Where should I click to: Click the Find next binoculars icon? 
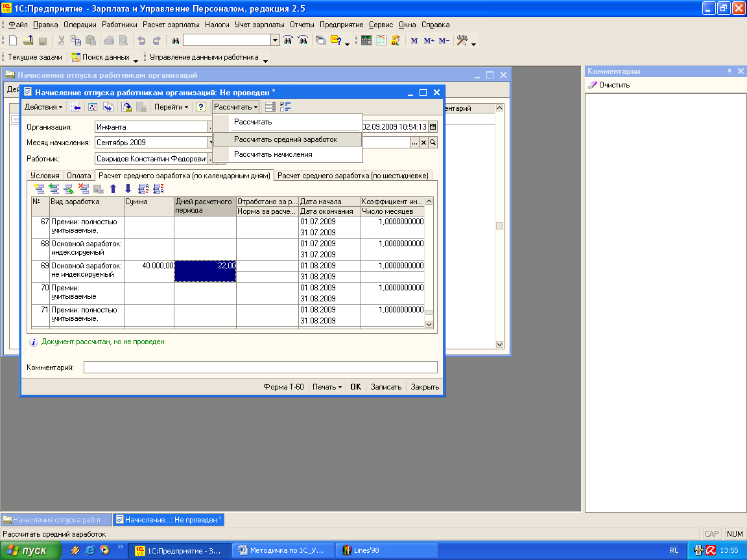(x=288, y=40)
